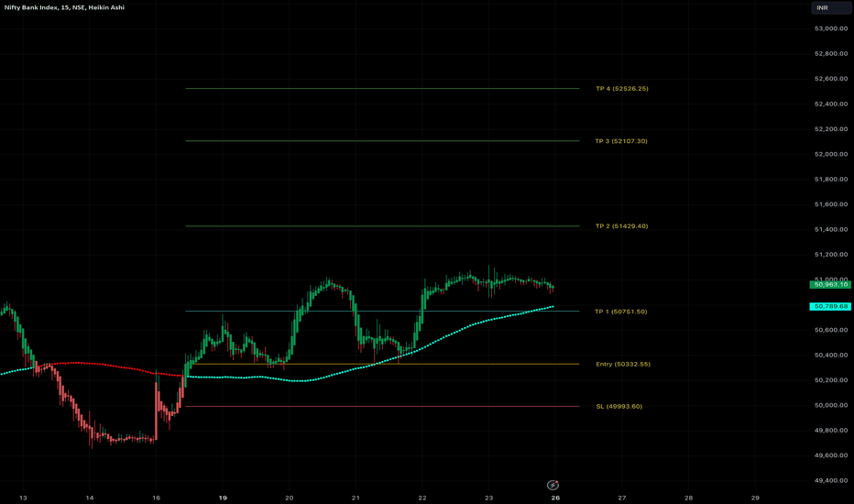Click the 50,600.00 price axis label
Screen dimensions: 854x504
pyautogui.click(x=831, y=330)
